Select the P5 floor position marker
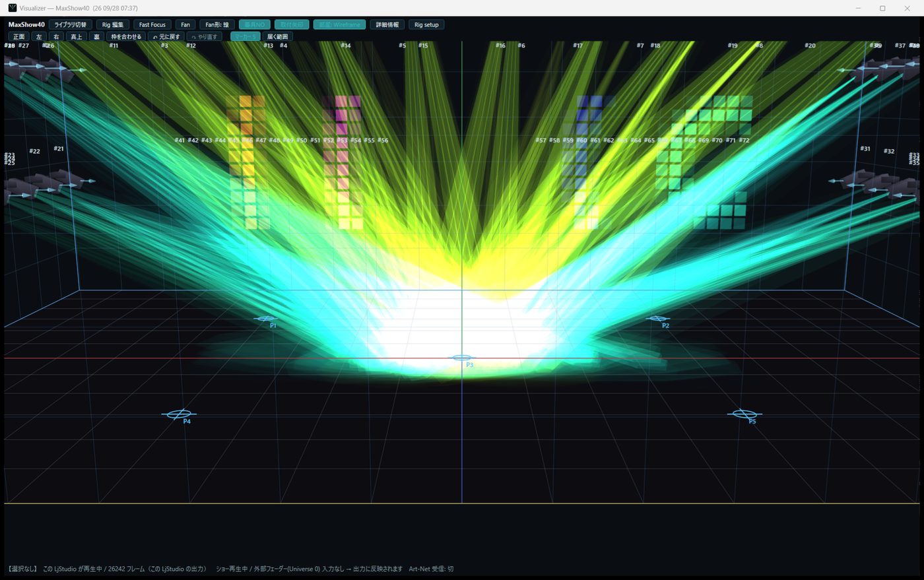924x580 pixels. [x=744, y=414]
